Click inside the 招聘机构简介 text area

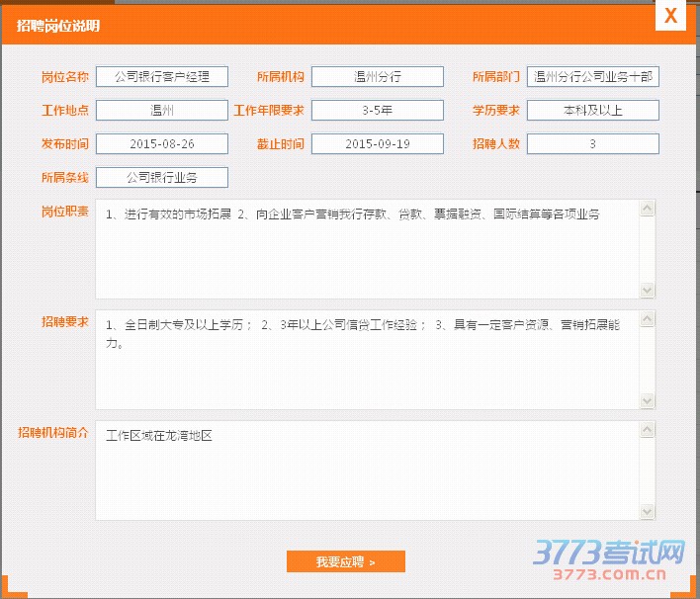coord(368,471)
